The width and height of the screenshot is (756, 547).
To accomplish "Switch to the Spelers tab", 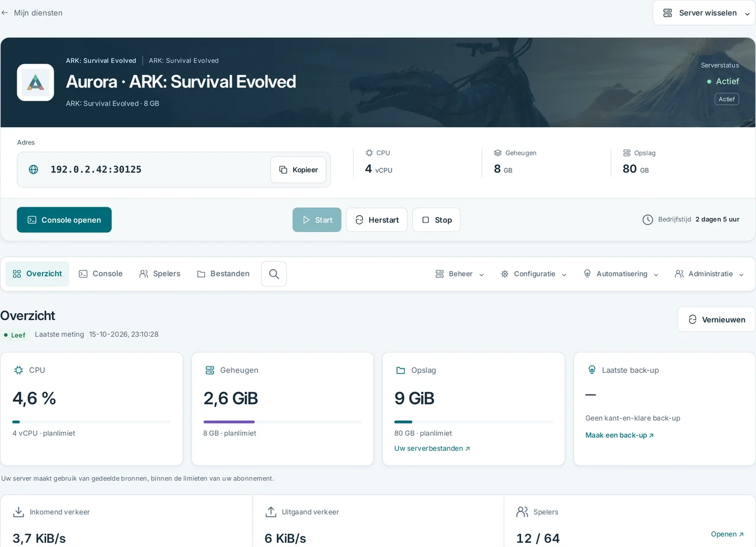I will pos(160,274).
